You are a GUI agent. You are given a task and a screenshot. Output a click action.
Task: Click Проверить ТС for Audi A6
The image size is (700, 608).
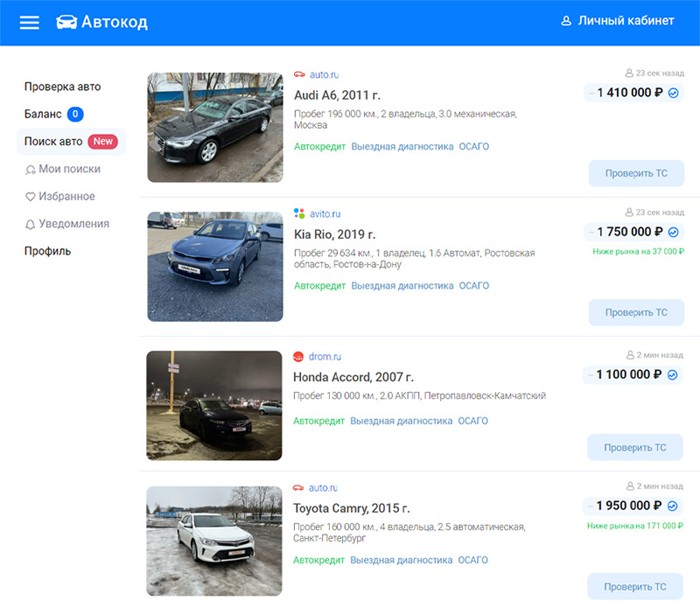[636, 173]
